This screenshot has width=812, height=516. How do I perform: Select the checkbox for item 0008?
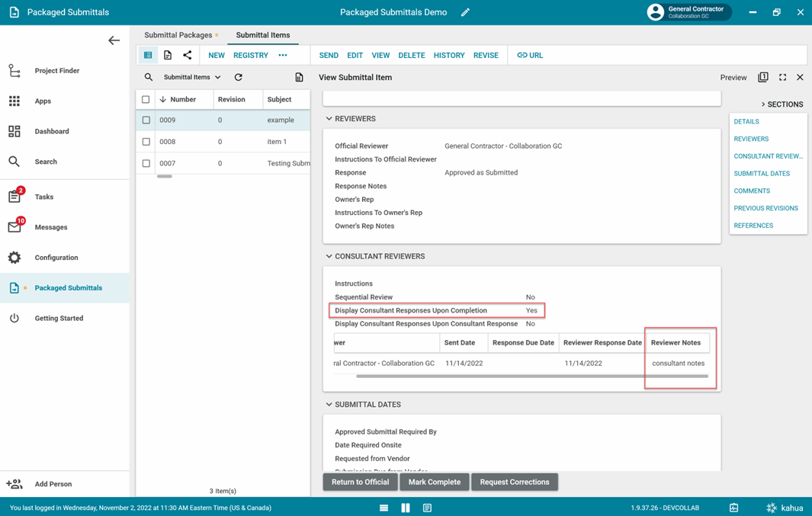pyautogui.click(x=146, y=142)
